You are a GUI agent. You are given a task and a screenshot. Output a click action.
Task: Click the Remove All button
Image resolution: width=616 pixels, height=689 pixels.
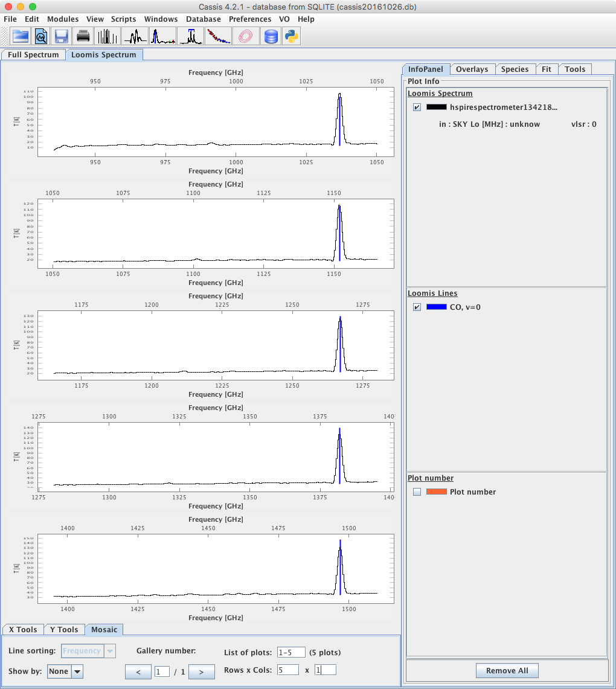[x=507, y=670]
